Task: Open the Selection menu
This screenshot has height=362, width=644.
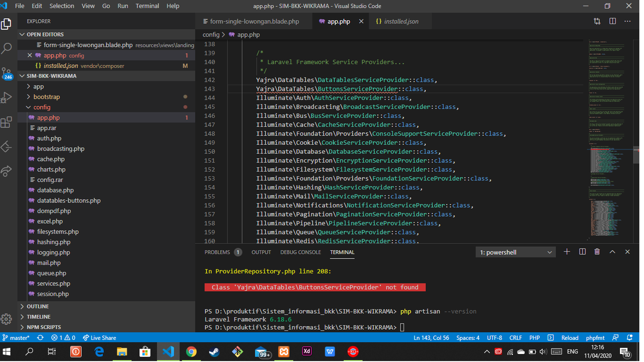Action: click(x=62, y=6)
